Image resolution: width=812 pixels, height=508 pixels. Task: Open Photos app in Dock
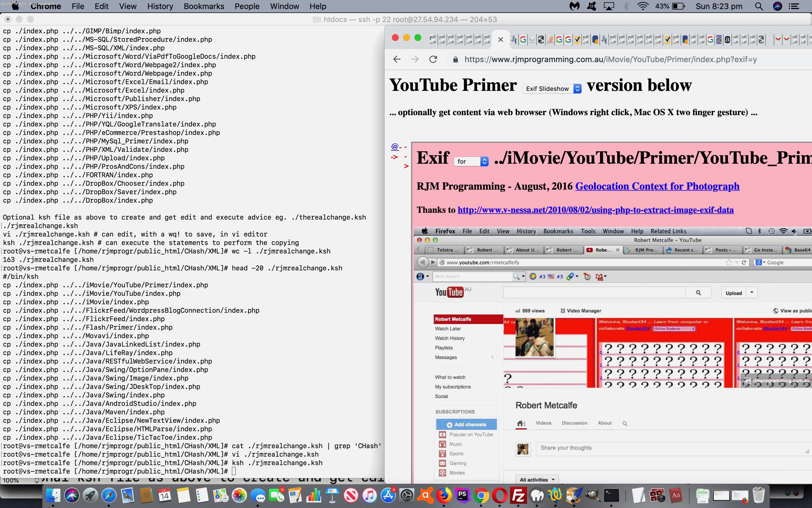(239, 495)
